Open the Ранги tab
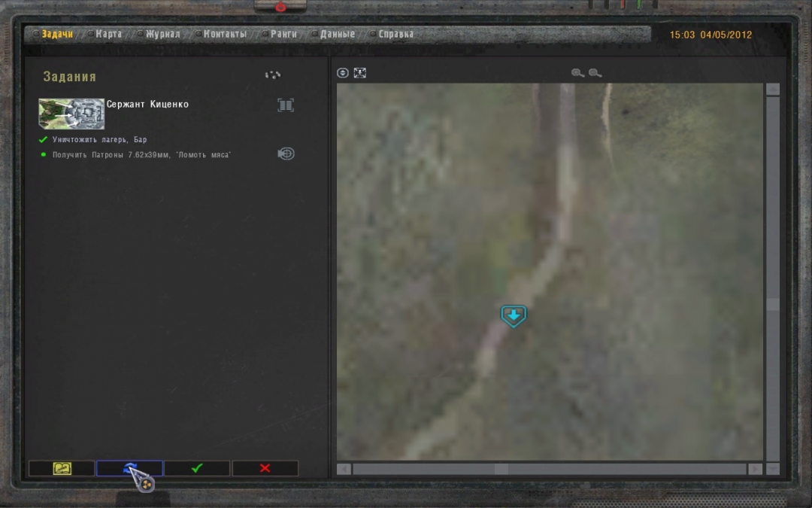The width and height of the screenshot is (812, 508). pyautogui.click(x=283, y=34)
